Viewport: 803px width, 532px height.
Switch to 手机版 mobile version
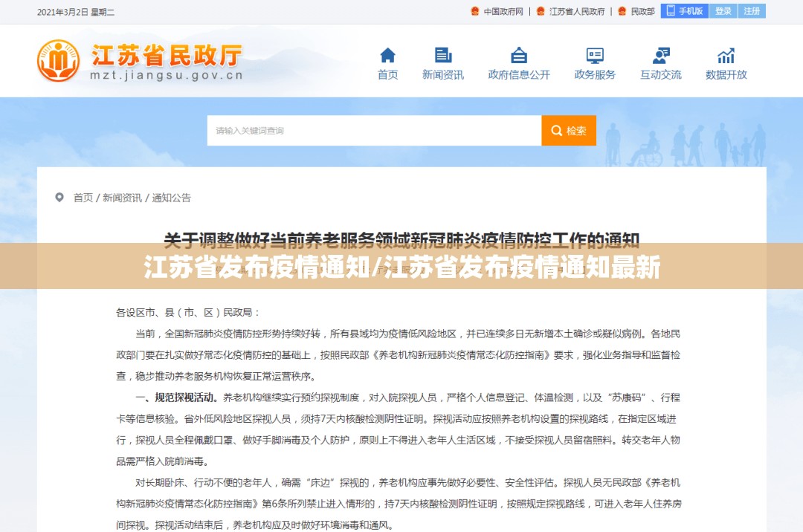685,11
